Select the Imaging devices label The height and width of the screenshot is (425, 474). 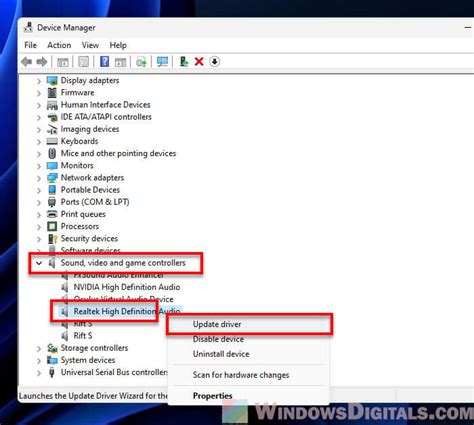(90, 129)
